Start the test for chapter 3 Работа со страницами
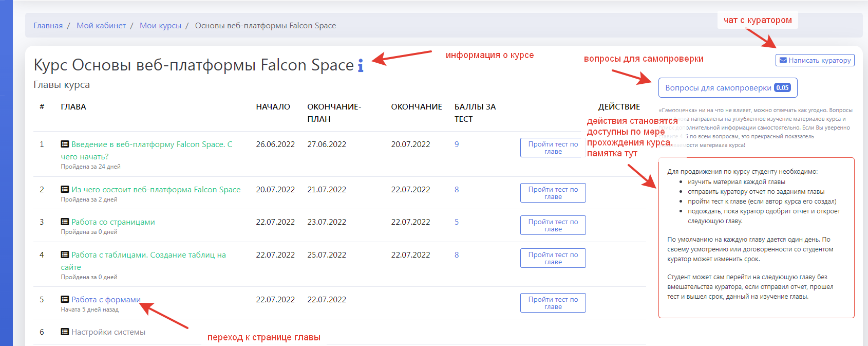Screen dimensions: 868x346 click(553, 225)
